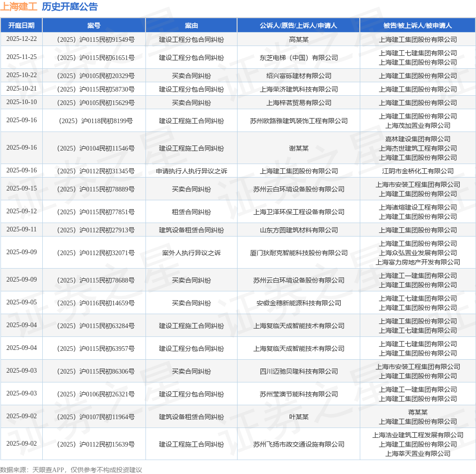Click plaintiff 上海卫泽环保工程设备有限公司
The height and width of the screenshot is (474, 476).
pos(299,212)
